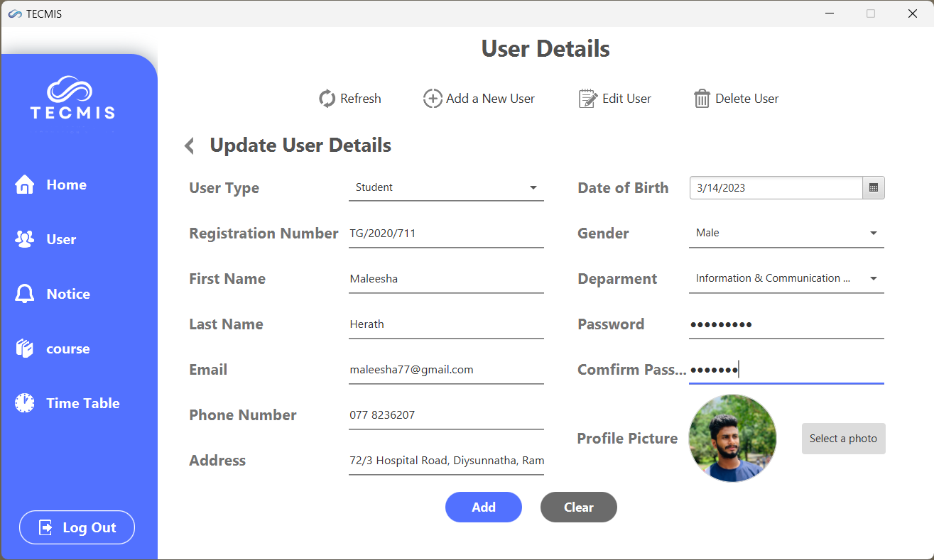The image size is (934, 560).
Task: Click the profile picture thumbnail
Action: [x=732, y=438]
